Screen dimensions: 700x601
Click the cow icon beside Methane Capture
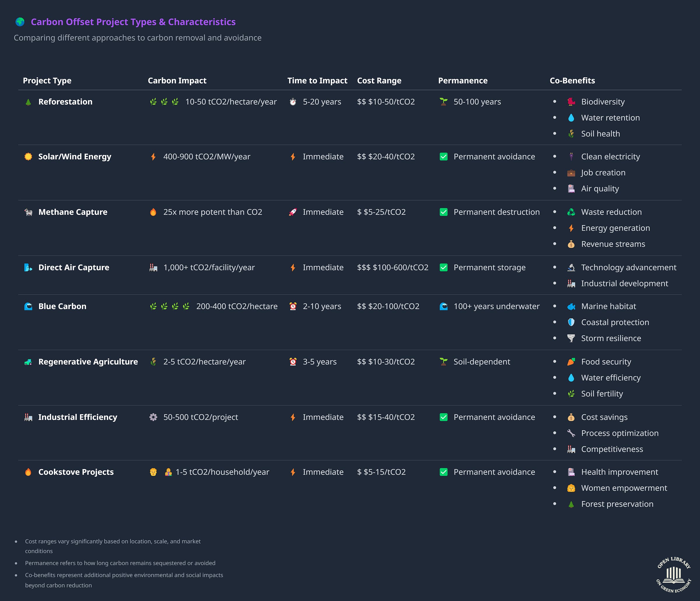click(28, 212)
